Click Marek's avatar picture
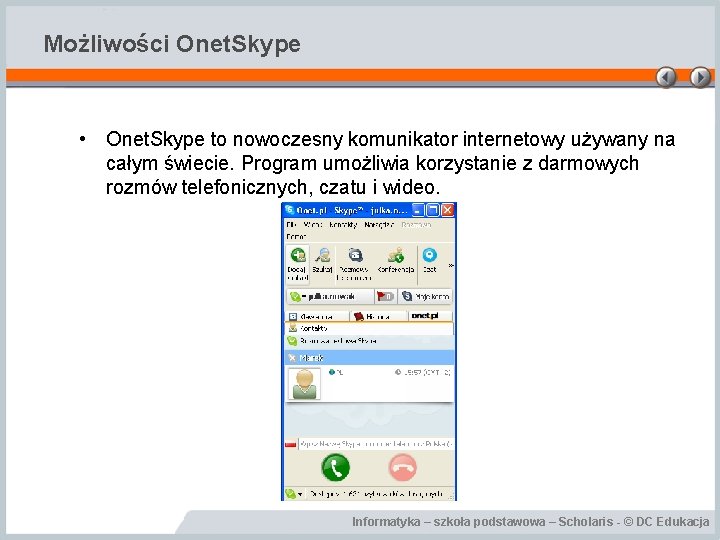Screen dimensions: 720x540 click(x=304, y=384)
